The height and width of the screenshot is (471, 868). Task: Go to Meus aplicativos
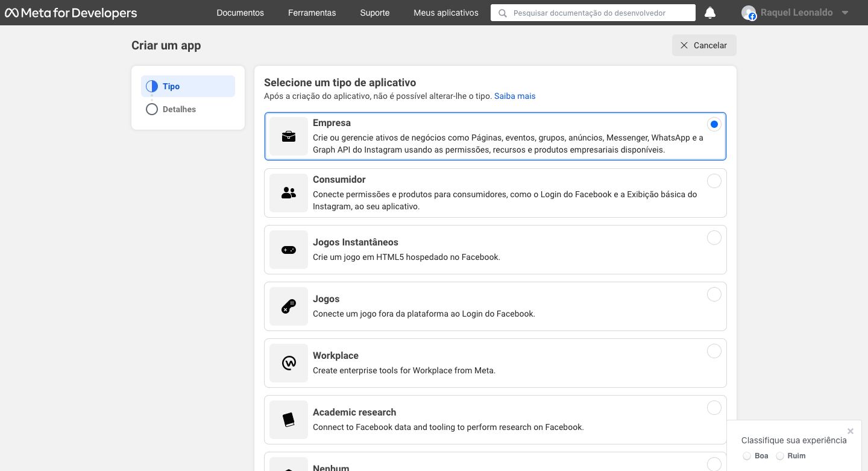pos(446,13)
